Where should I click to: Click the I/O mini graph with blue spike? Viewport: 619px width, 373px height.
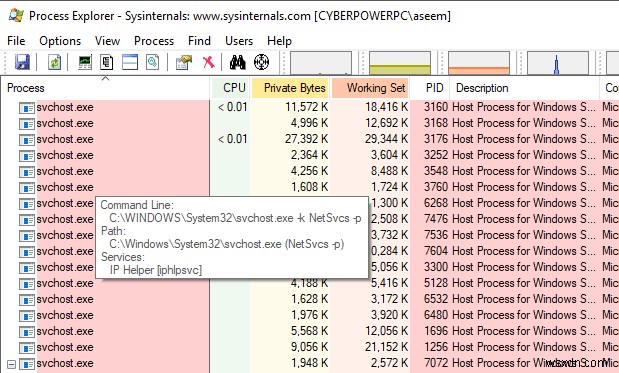click(558, 63)
